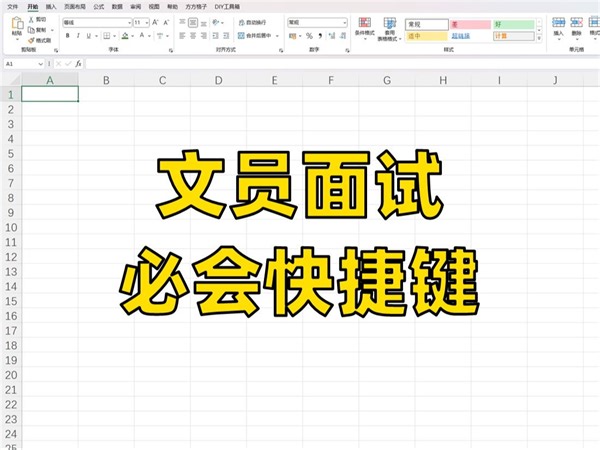Click Wrap Text (自动换行) button

click(253, 23)
